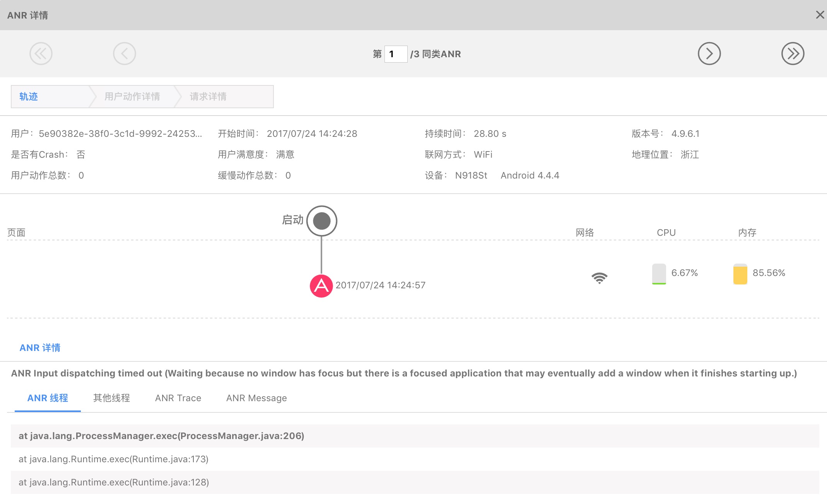827x504 pixels.
Task: Click the WiFi network status icon
Action: (599, 278)
